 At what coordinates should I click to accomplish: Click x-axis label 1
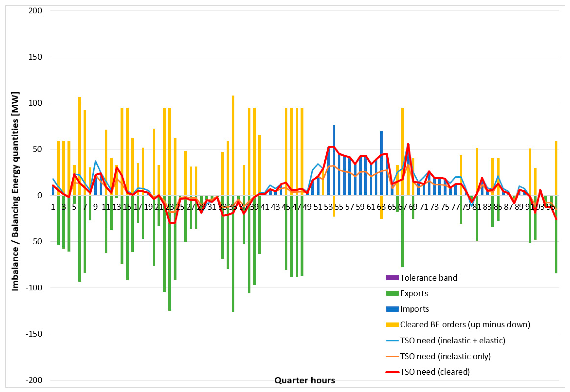[53, 207]
